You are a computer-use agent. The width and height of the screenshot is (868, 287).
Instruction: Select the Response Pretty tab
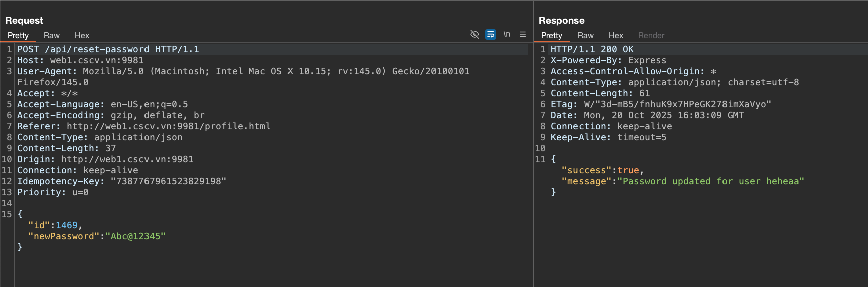[x=551, y=35]
